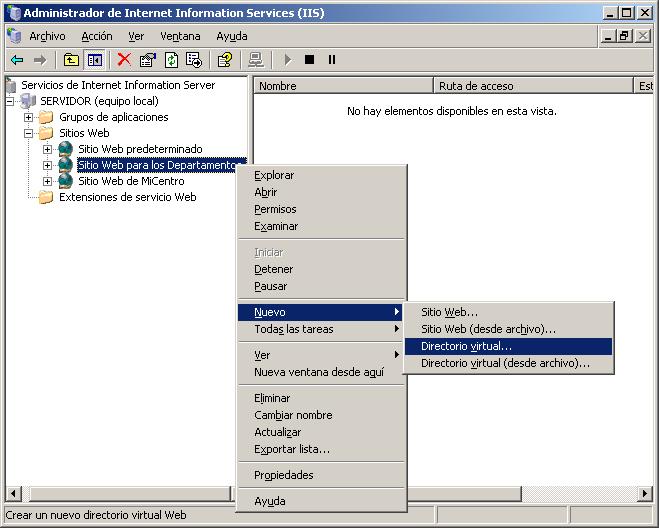
Task: Click the Sitios Web folder icon
Action: [46, 133]
